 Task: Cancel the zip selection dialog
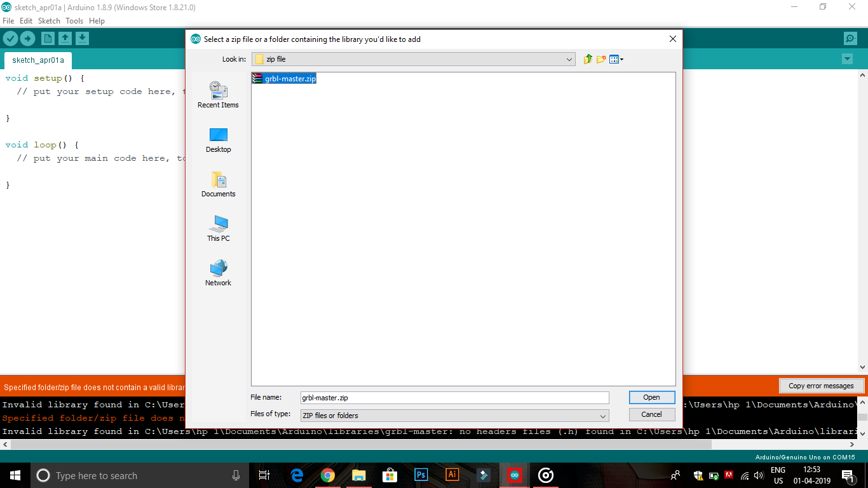[651, 414]
